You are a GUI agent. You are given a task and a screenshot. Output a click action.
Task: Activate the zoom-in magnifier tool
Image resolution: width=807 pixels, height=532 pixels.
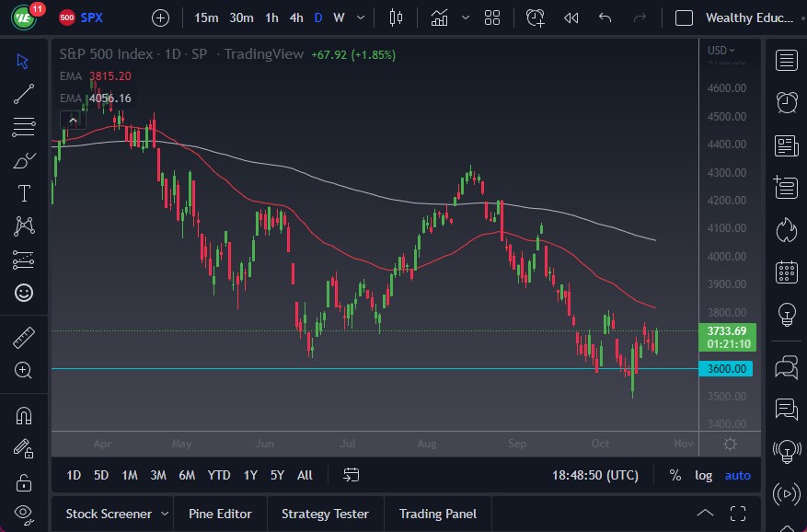point(23,371)
